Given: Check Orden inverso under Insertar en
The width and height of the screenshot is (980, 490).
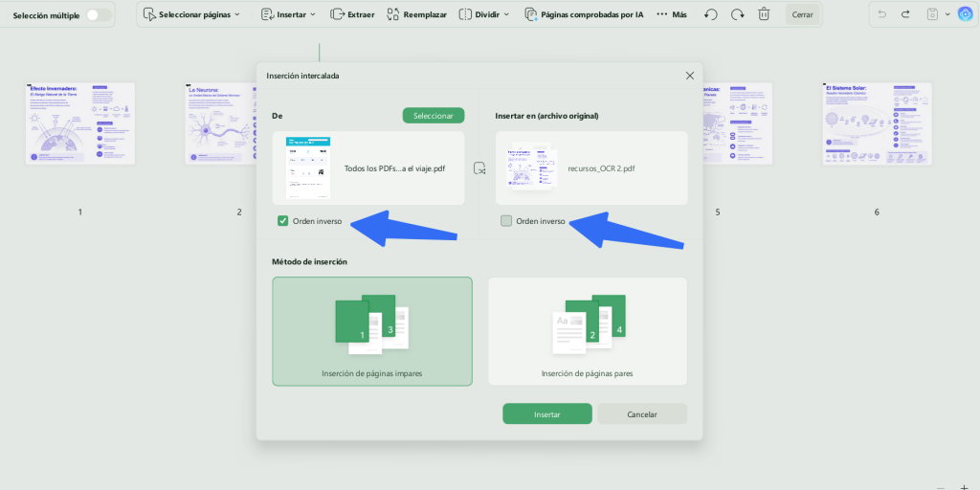Looking at the screenshot, I should click(x=506, y=221).
